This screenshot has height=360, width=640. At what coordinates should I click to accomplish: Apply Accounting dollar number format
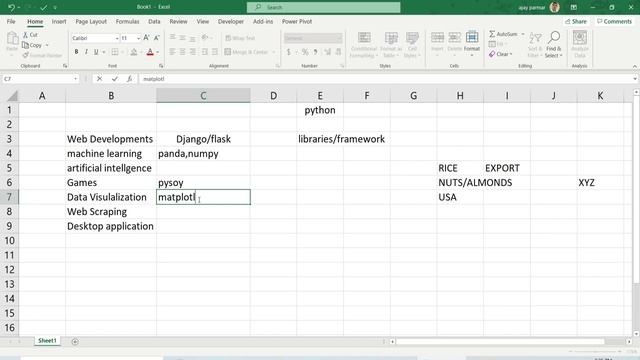point(289,52)
